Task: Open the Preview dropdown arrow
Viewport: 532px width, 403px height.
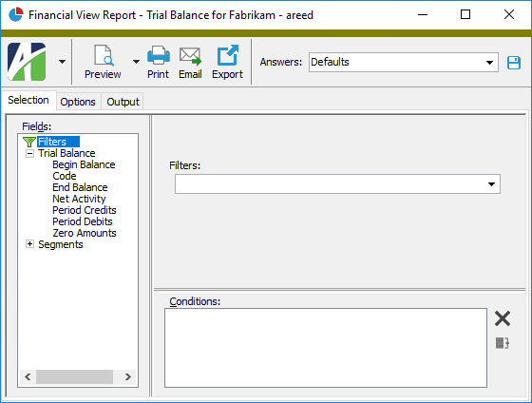Action: coord(136,62)
